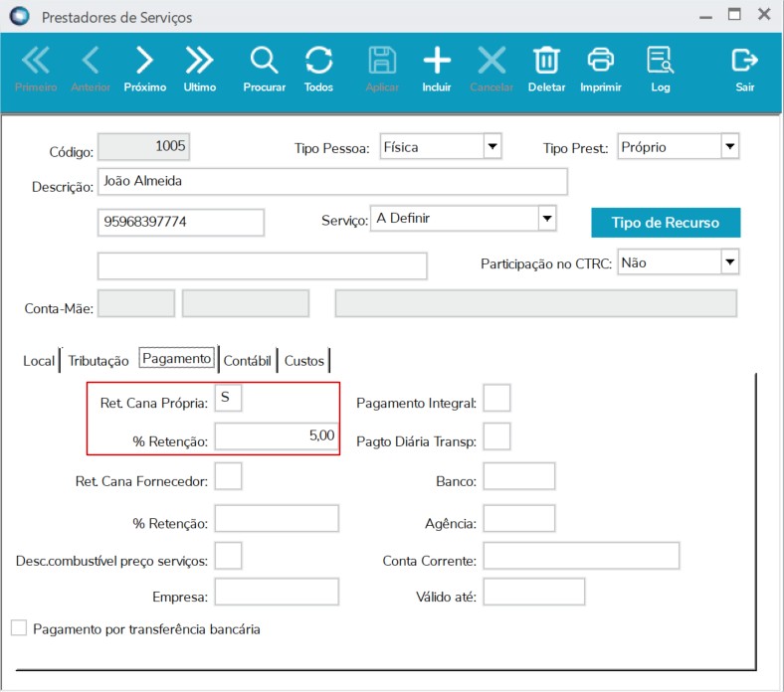Image resolution: width=784 pixels, height=692 pixels.
Task: Save changes with Aplicar
Action: [382, 69]
